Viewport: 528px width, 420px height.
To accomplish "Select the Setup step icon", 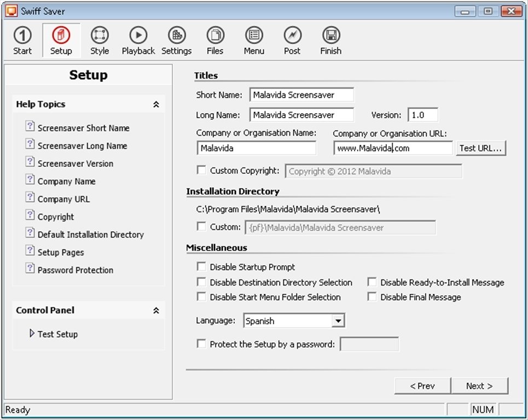I will (61, 40).
